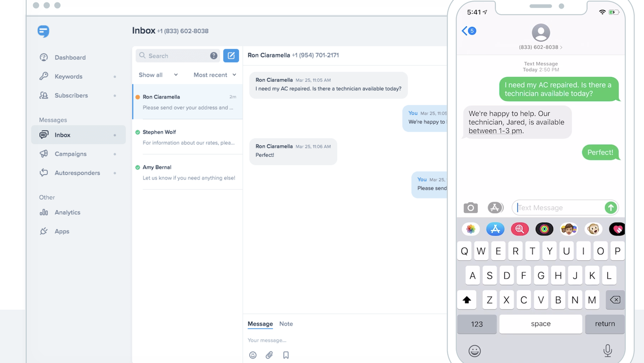This screenshot has width=644, height=363.
Task: Open the emoji picker in message composer
Action: click(x=253, y=355)
